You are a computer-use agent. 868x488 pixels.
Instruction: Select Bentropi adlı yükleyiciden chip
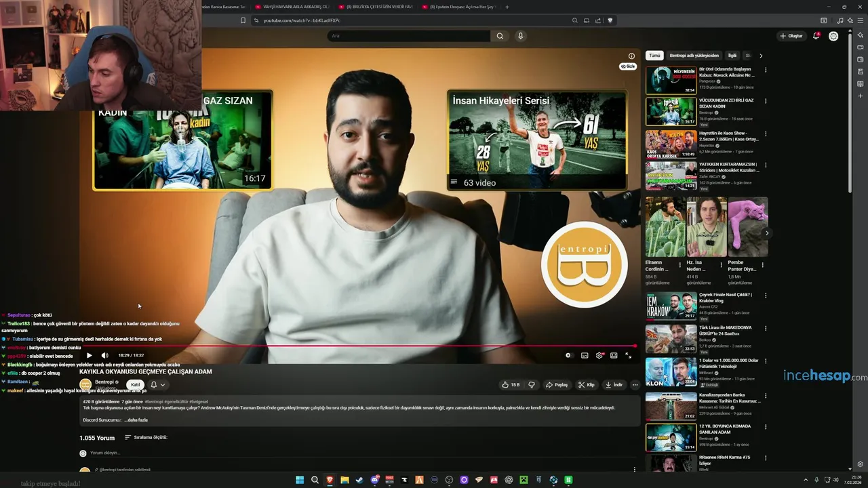click(694, 56)
